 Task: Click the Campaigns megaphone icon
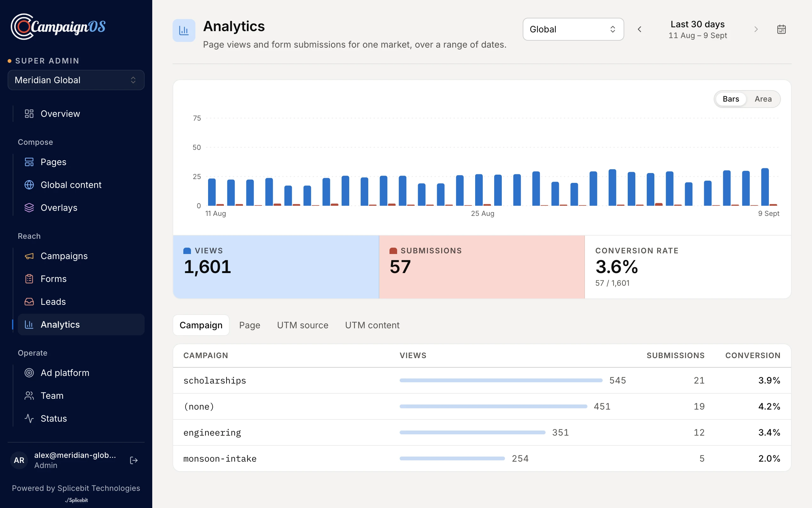point(29,256)
